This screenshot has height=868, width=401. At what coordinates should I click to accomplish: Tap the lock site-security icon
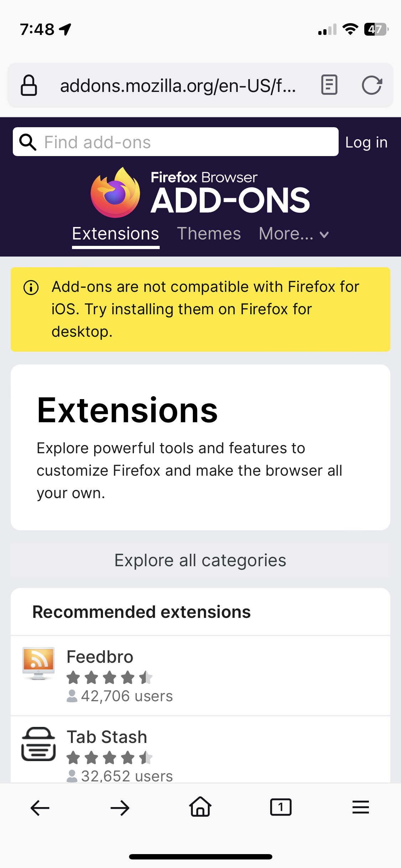click(29, 85)
